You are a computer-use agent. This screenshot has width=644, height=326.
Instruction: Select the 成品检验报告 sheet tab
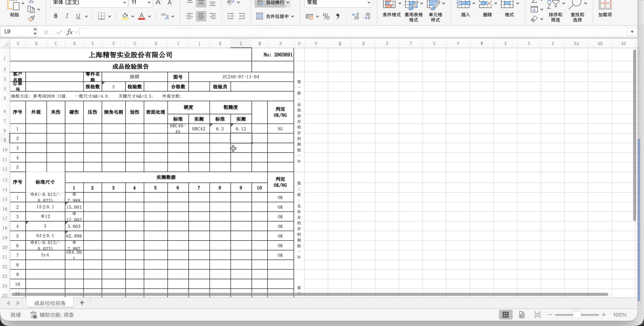pyautogui.click(x=50, y=303)
